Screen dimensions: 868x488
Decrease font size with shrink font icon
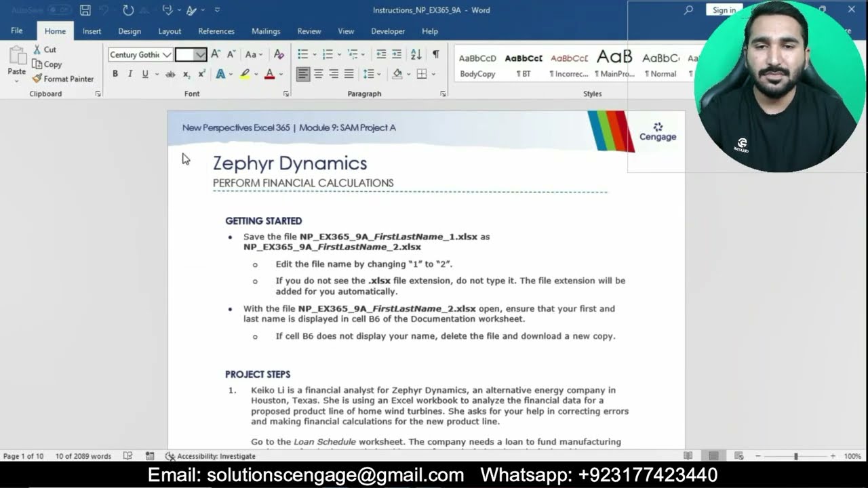(x=231, y=54)
